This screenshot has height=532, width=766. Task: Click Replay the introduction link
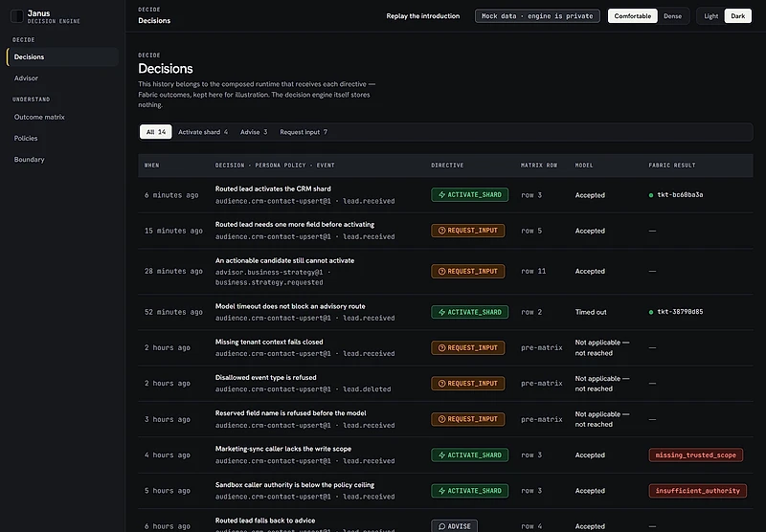tap(422, 16)
